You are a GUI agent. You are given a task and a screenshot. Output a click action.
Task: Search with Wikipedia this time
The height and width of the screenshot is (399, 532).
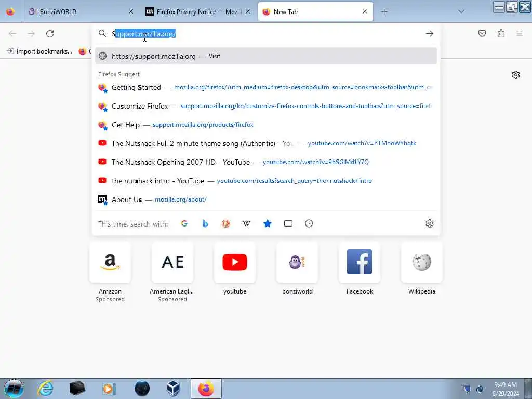coord(247,223)
